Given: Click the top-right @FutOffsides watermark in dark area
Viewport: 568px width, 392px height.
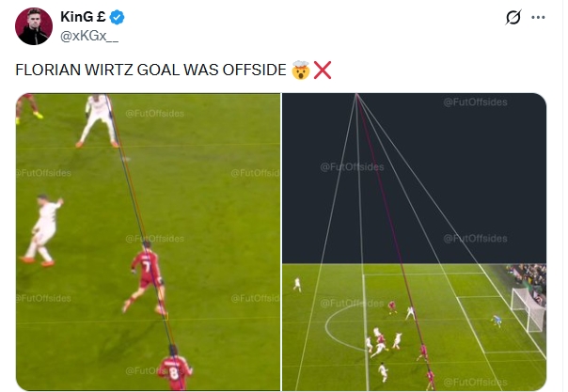Looking at the screenshot, I should (x=475, y=102).
